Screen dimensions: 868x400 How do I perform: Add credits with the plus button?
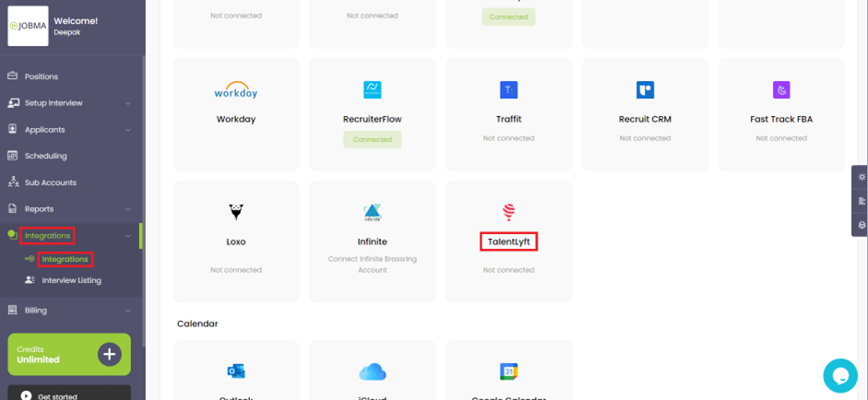pyautogui.click(x=110, y=354)
